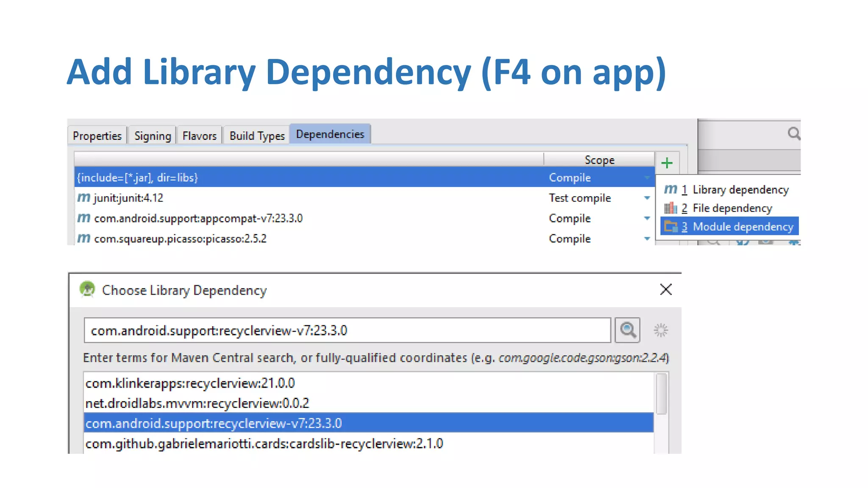Screen dimensions: 868x488
Task: Select net.droidlabs.mvvm:recyclerview:0.0.2 result
Action: pyautogui.click(x=368, y=403)
